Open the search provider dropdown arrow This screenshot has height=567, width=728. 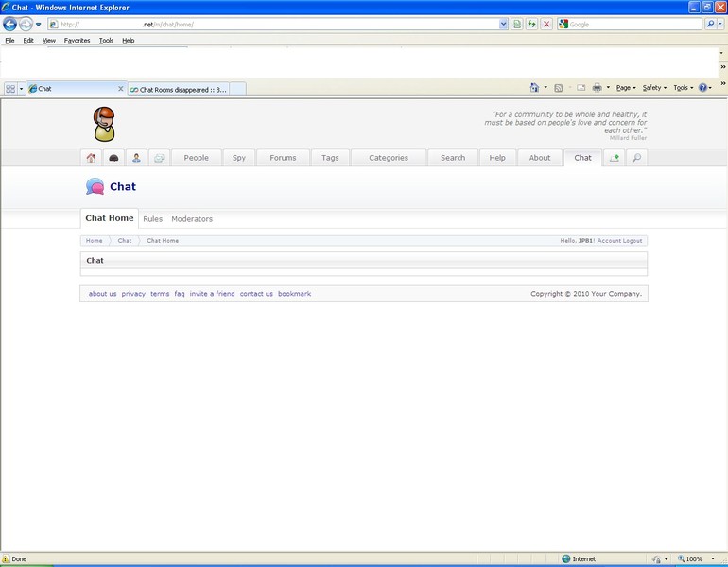720,24
